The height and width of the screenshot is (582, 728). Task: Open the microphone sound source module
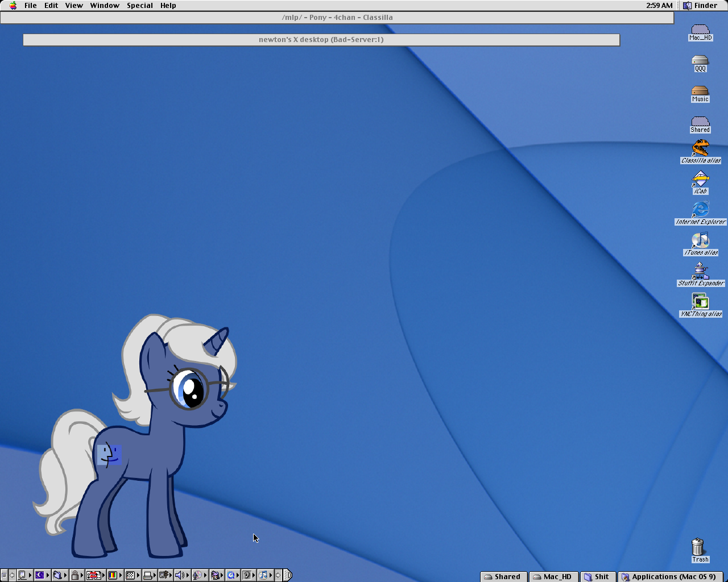tap(200, 575)
